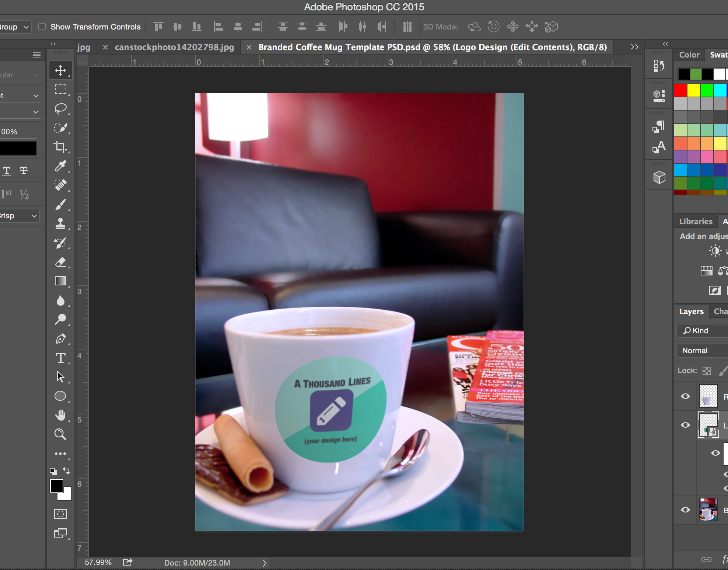The image size is (728, 570).
Task: Toggle visibility of the top layer
Action: [x=685, y=396]
